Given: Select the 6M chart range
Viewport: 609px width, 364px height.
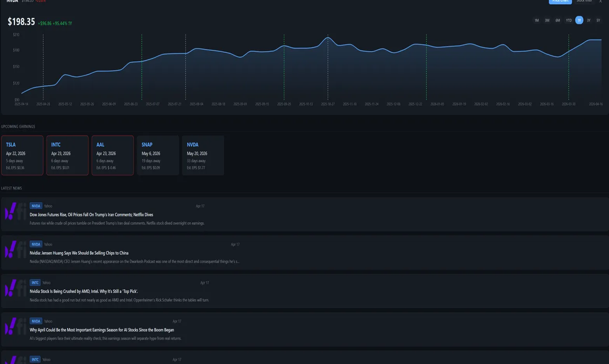Looking at the screenshot, I should (558, 20).
